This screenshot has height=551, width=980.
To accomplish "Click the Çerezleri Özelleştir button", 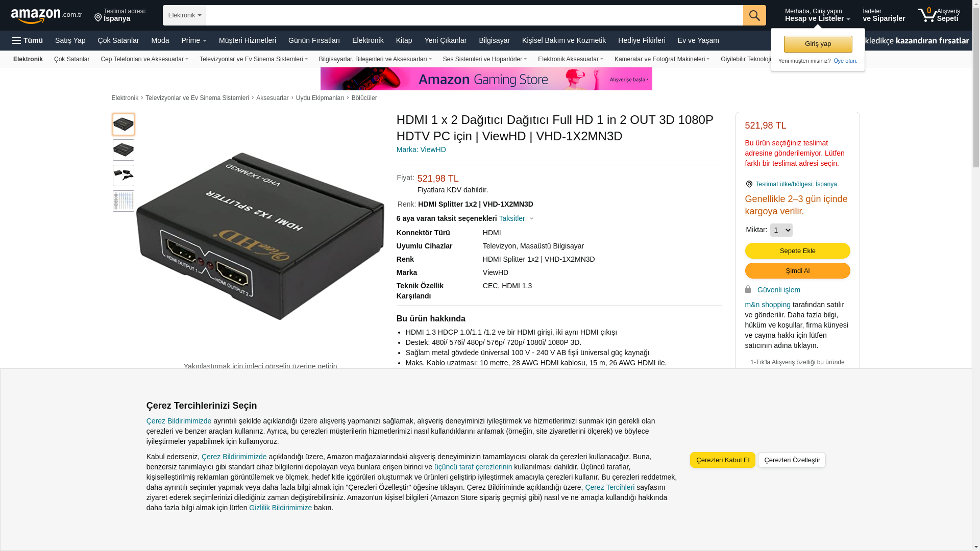I will click(x=792, y=460).
